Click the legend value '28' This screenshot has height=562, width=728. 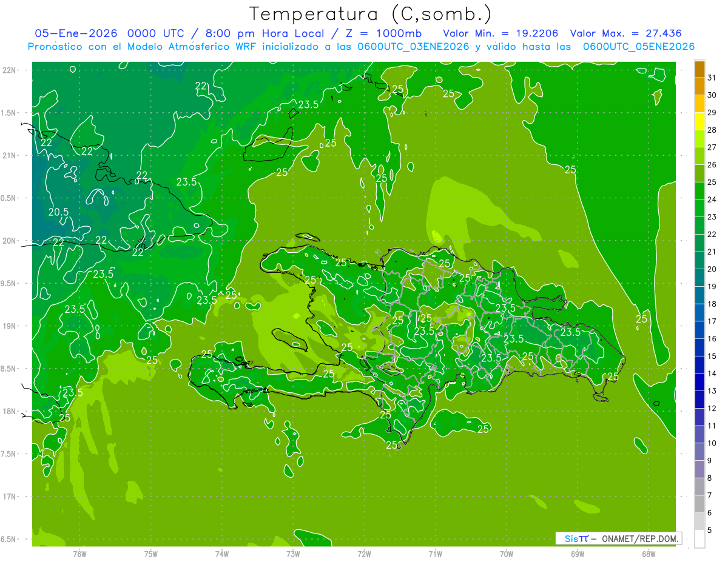[x=712, y=130]
